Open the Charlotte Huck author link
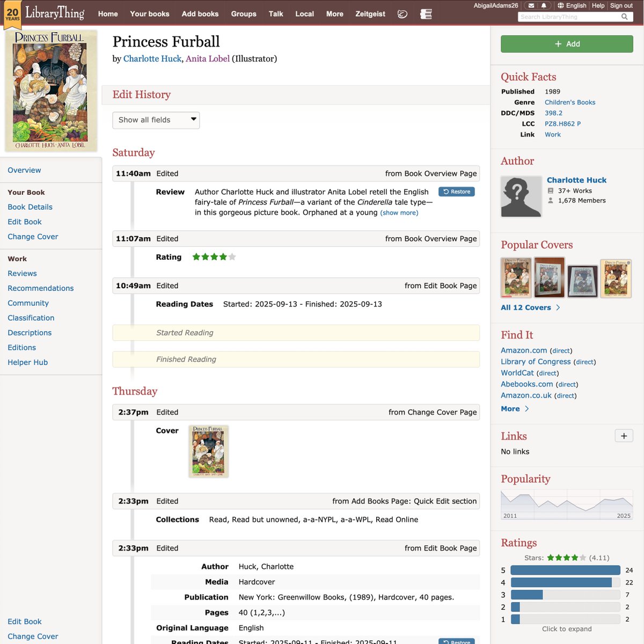Image resolution: width=644 pixels, height=644 pixels. [576, 180]
